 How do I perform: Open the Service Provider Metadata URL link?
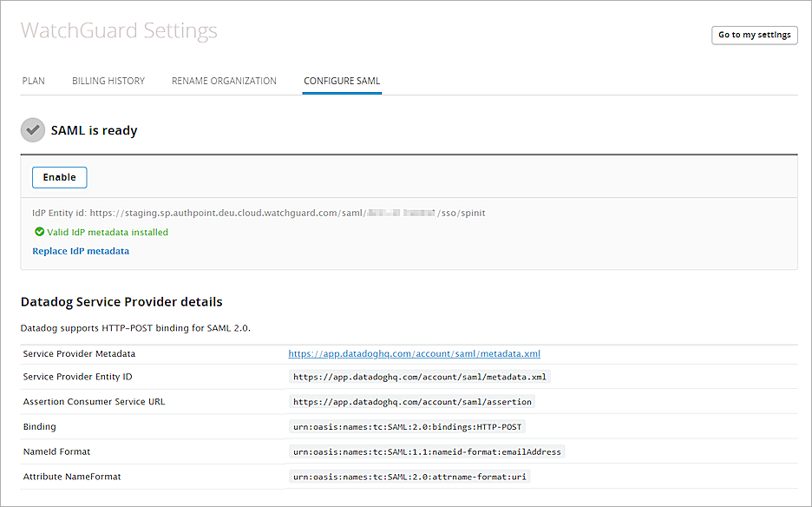415,353
